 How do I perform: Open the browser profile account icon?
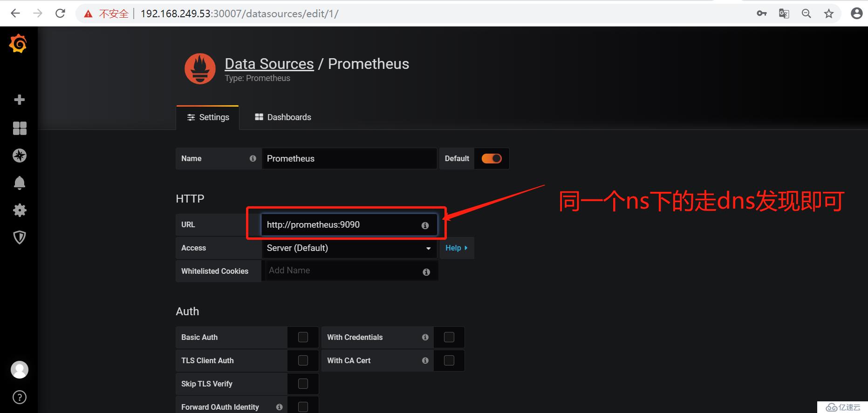coord(857,14)
